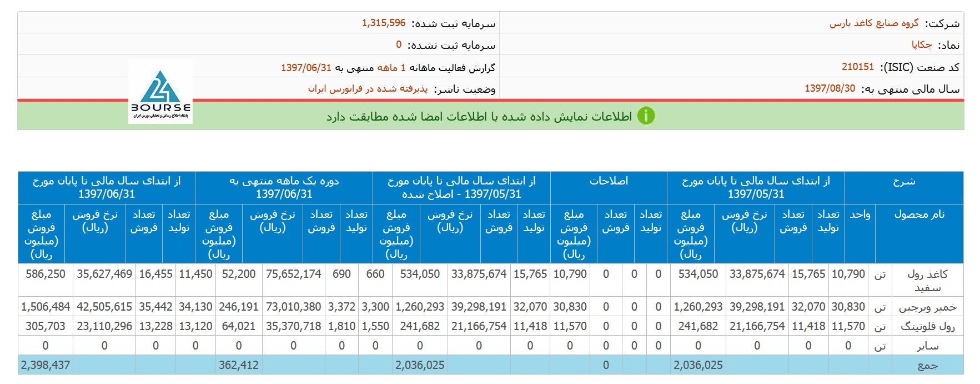Click the 'جمع' total row label
Screen dimensions: 980x384
tap(927, 365)
